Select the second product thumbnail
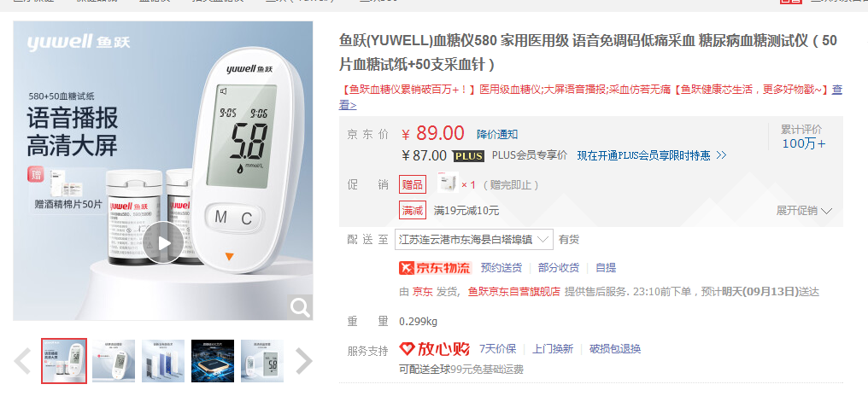The image size is (868, 396). point(114,361)
